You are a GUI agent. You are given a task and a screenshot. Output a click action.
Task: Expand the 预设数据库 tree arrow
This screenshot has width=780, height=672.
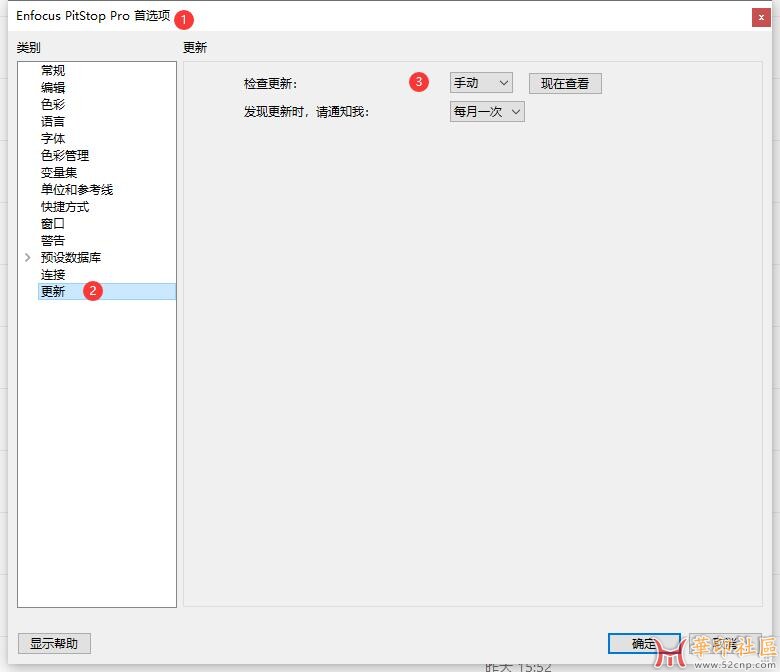click(x=27, y=258)
